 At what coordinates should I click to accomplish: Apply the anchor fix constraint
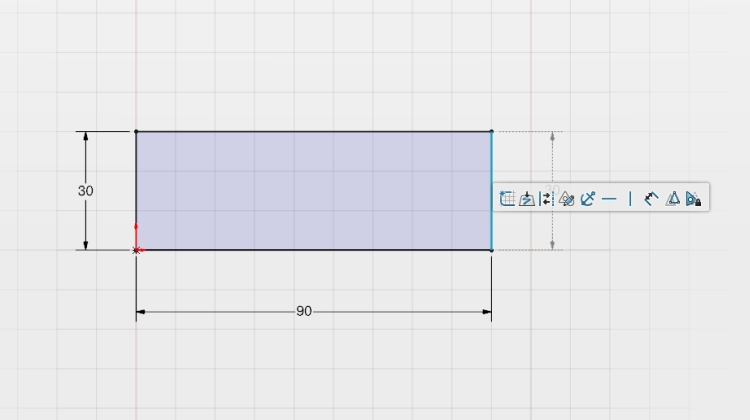pyautogui.click(x=587, y=198)
